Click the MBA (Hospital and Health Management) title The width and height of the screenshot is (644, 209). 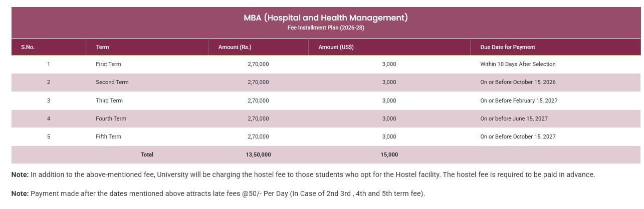click(325, 18)
